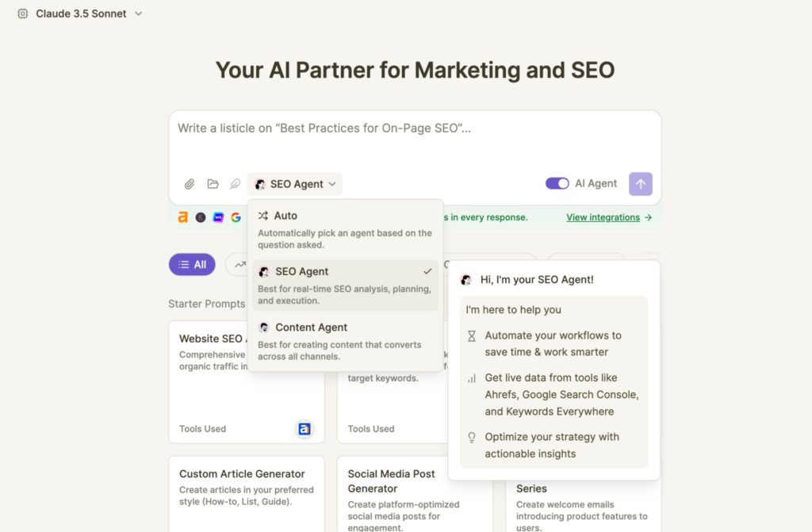Click the orange Ahrefs integration icon
The width and height of the screenshot is (812, 532).
[183, 217]
